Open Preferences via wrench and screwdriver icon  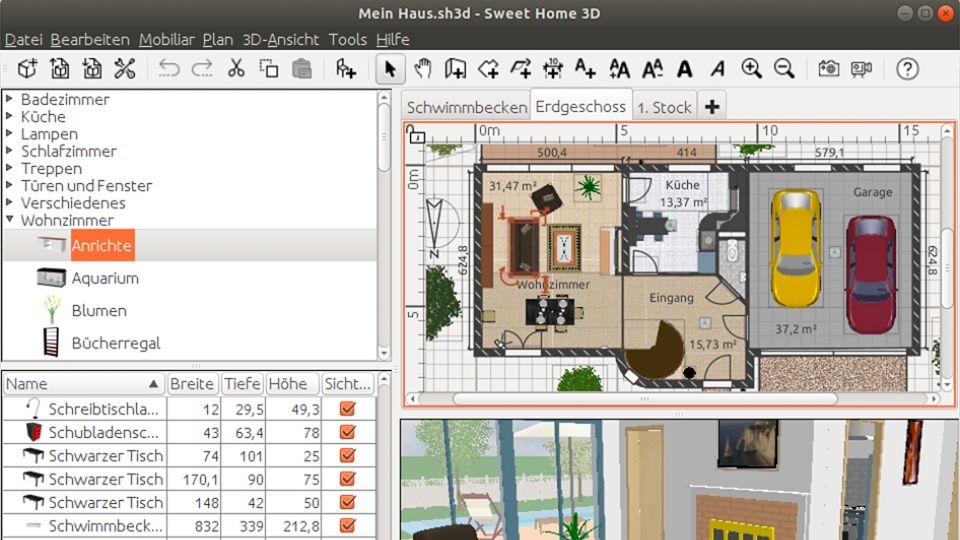(125, 69)
